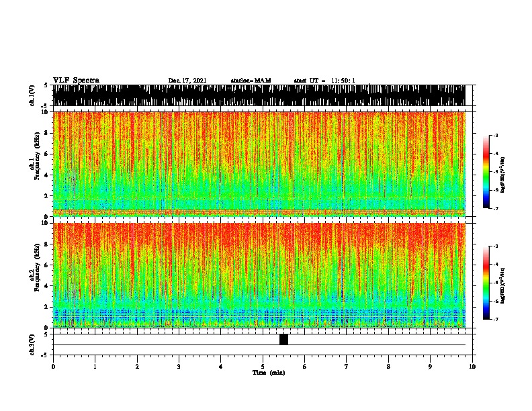Click the "-3" tick on ch.2 colorbar
Viewport: 532px width, 411px height.
(x=496, y=246)
